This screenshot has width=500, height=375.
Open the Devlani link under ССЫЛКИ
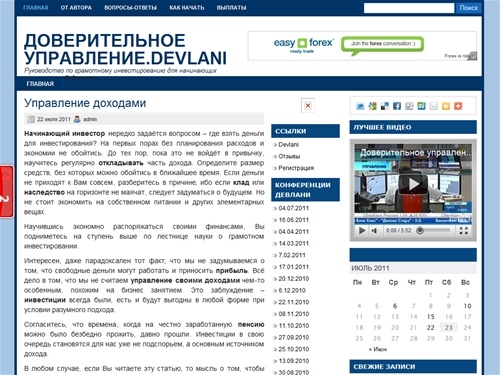click(288, 144)
